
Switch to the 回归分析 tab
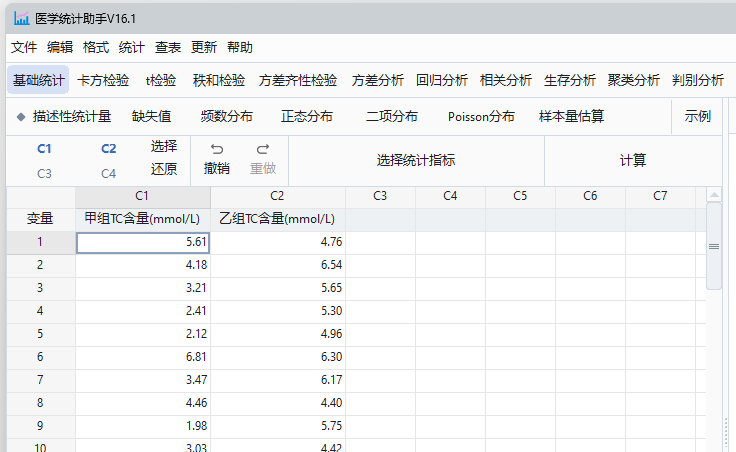(442, 80)
